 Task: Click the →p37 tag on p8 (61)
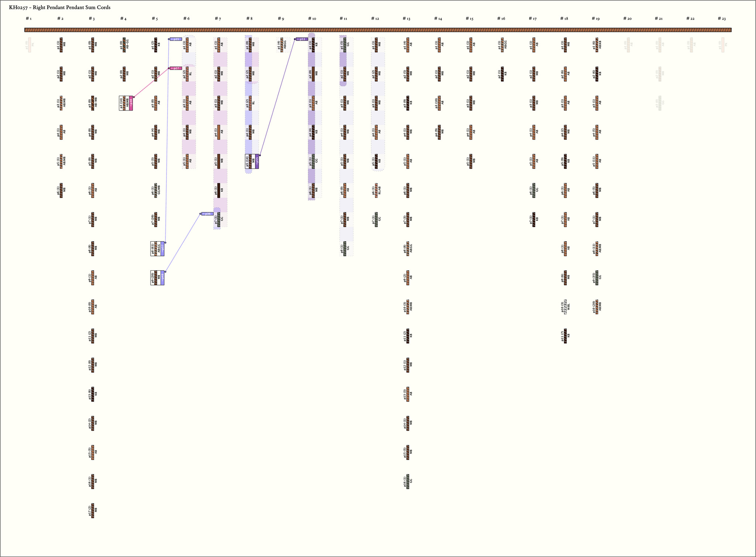point(162,249)
